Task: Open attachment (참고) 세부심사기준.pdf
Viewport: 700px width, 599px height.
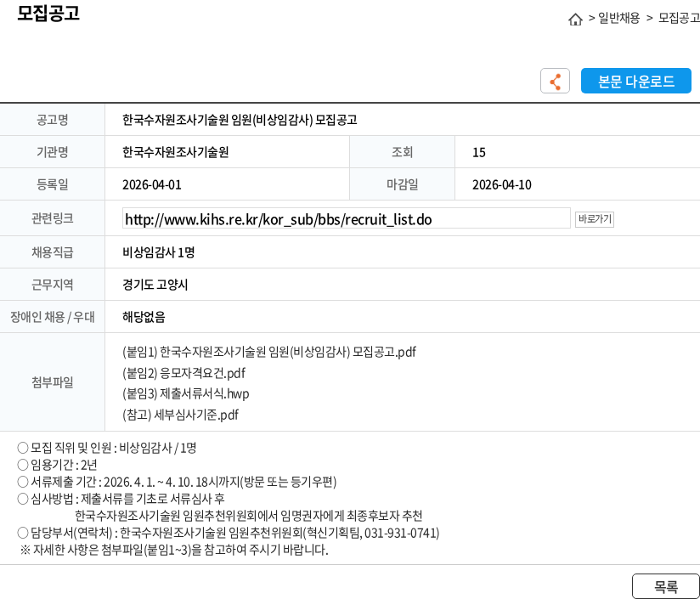Action: tap(180, 415)
